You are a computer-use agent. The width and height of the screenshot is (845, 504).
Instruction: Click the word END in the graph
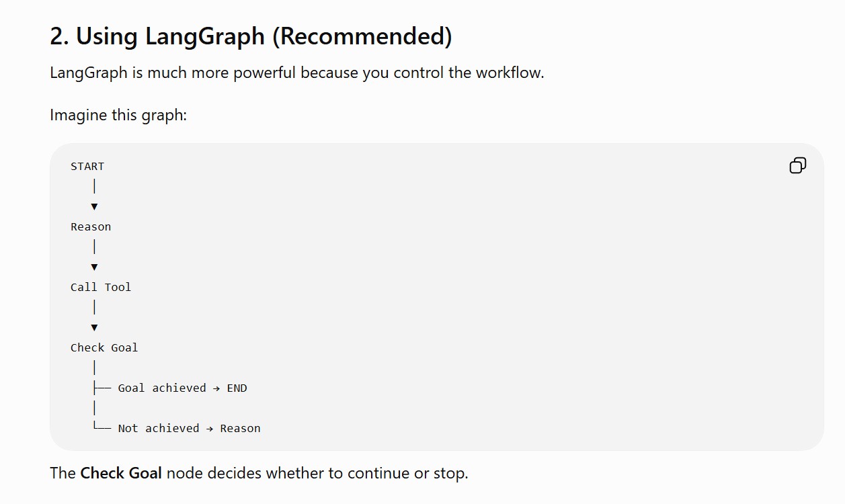pos(237,388)
